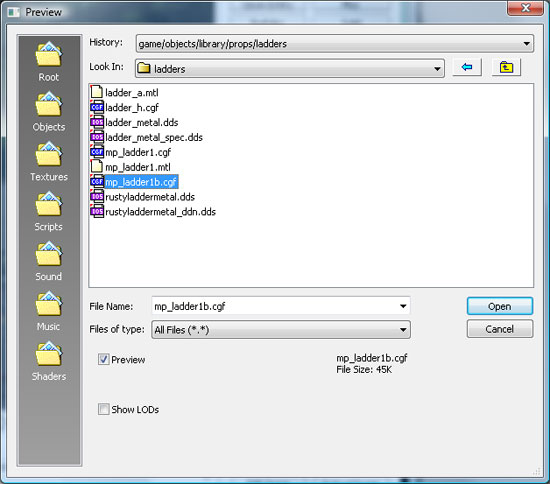Viewport: 550px width, 484px height.
Task: Open the Textures folder shortcut
Action: [49, 161]
